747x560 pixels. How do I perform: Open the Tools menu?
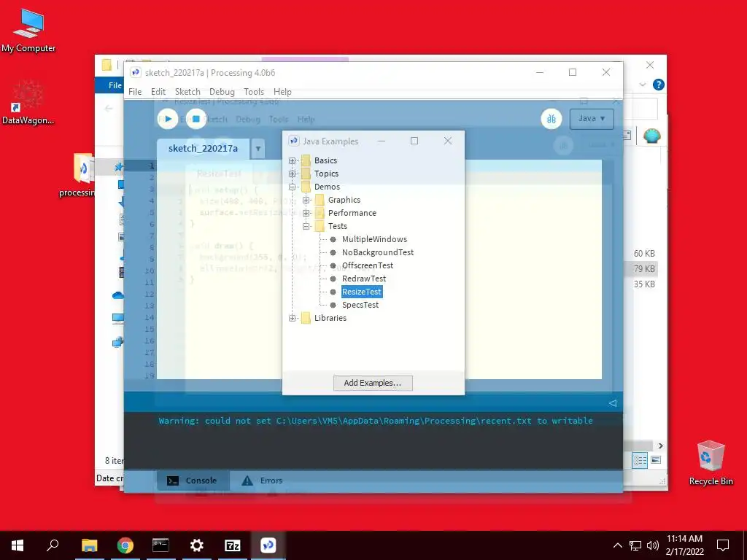(254, 91)
